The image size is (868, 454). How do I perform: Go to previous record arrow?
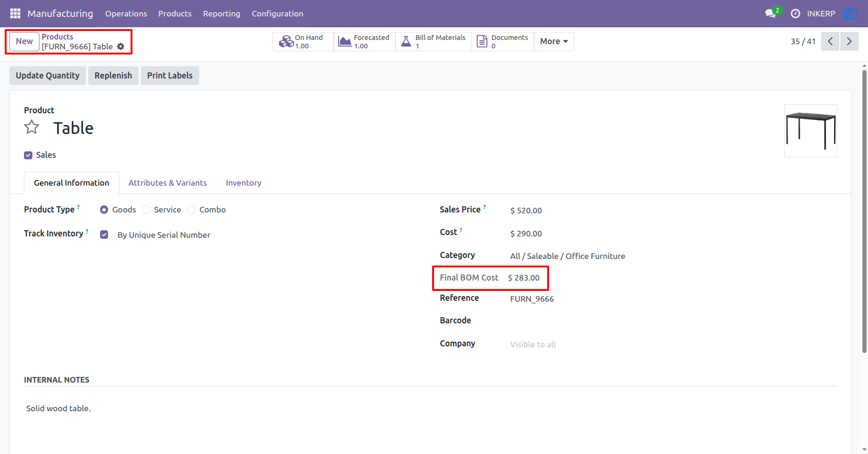pos(830,41)
